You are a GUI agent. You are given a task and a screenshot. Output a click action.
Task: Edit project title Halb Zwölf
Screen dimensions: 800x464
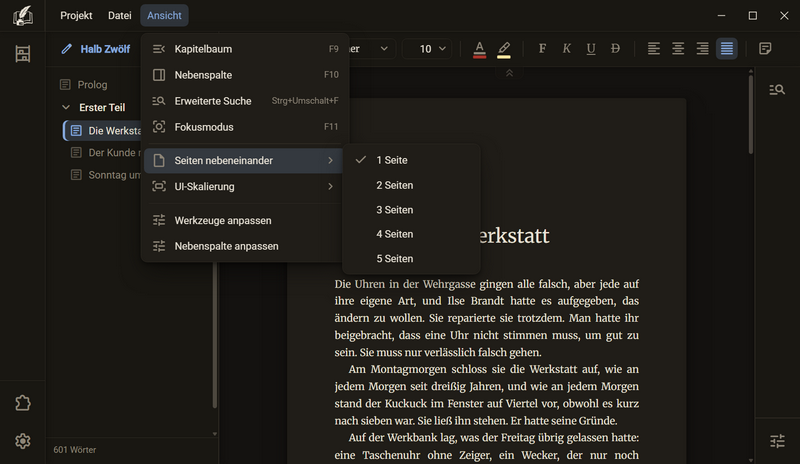tap(105, 49)
